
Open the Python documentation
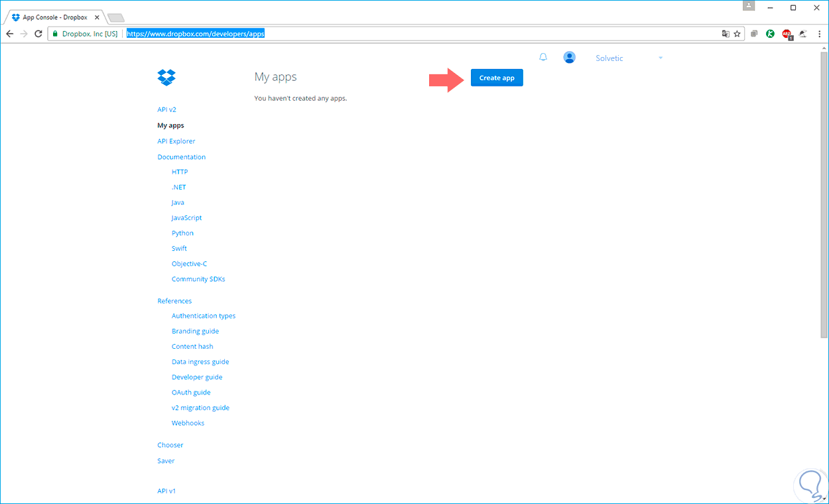[182, 233]
